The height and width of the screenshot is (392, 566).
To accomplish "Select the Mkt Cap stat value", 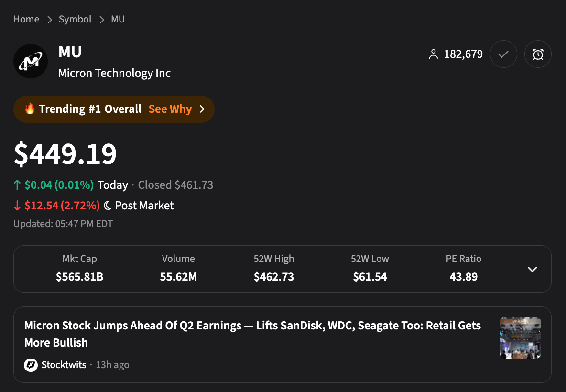I will [x=79, y=277].
